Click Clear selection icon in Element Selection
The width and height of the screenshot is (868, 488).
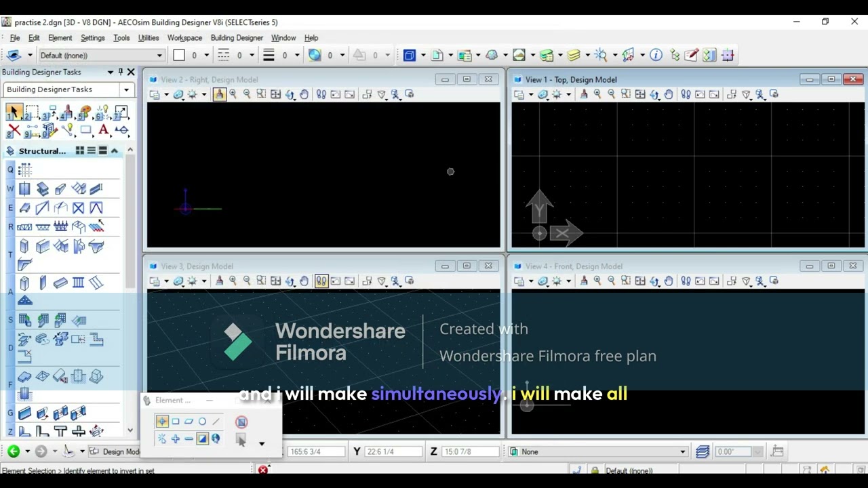pyautogui.click(x=241, y=422)
